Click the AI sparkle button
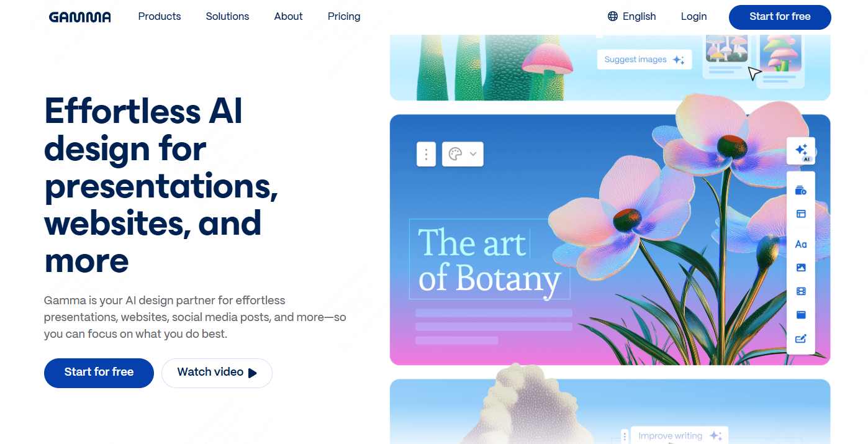This screenshot has width=868, height=444. tap(801, 151)
